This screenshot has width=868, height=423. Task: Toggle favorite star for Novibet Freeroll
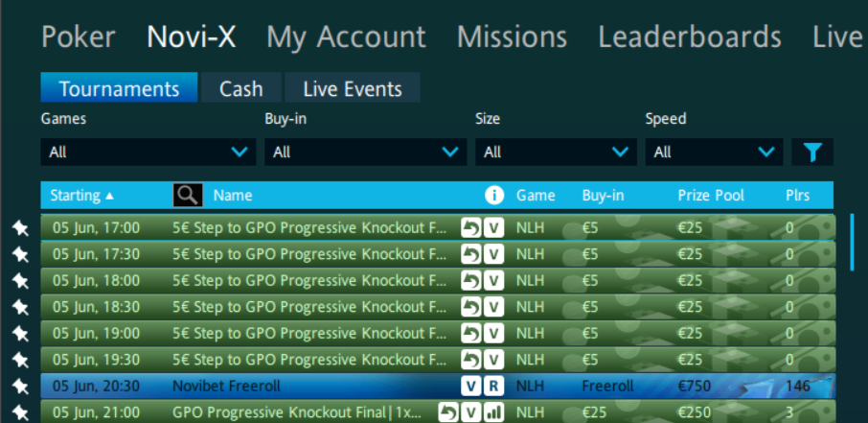point(20,387)
